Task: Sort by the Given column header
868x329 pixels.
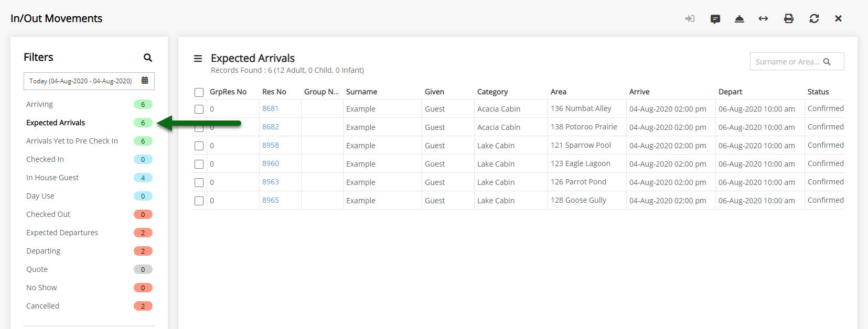Action: coord(434,92)
